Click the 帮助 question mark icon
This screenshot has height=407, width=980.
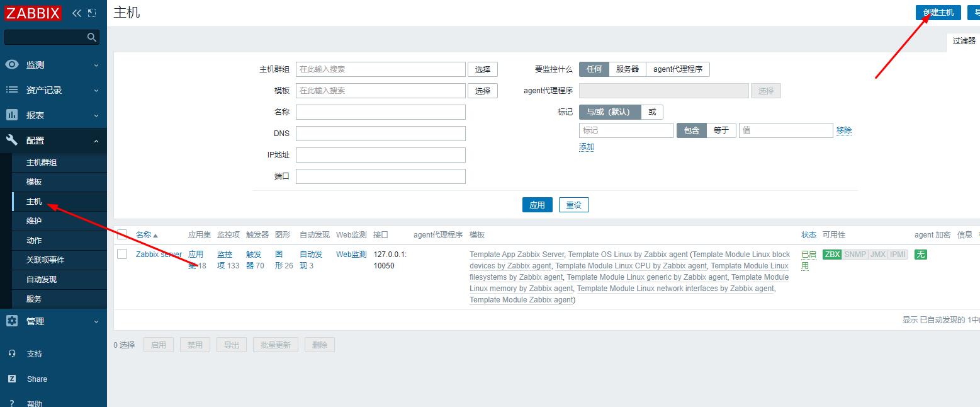(x=12, y=403)
